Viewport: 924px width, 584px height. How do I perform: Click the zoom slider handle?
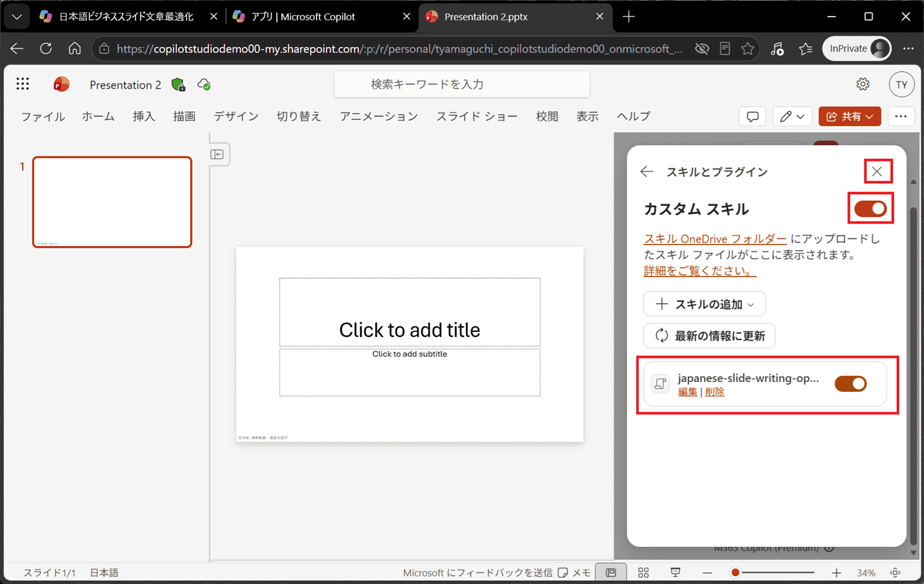[735, 573]
